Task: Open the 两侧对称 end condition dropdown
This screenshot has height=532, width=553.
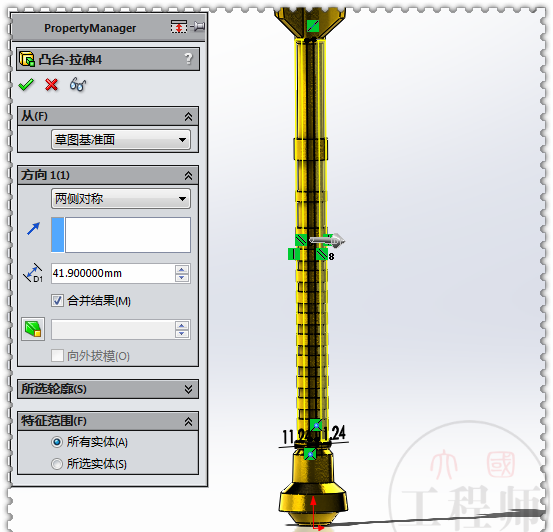Action: click(121, 199)
